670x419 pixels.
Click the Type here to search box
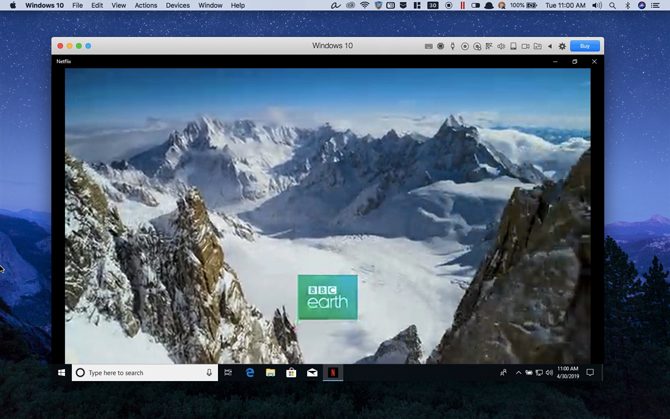click(145, 372)
